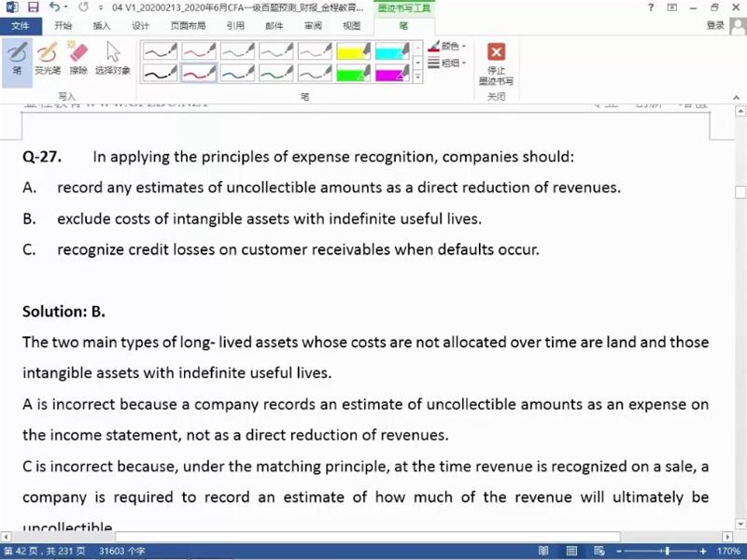Click the Select Objects (选择对象) tool
This screenshot has height=560, width=747.
112,58
